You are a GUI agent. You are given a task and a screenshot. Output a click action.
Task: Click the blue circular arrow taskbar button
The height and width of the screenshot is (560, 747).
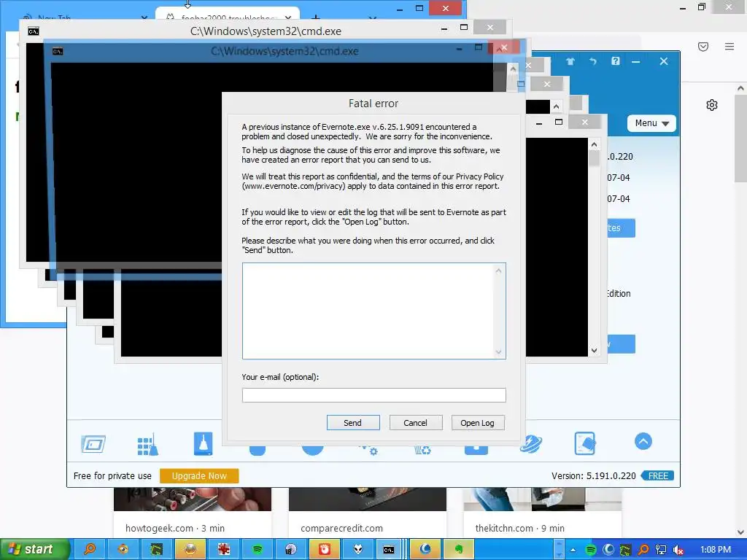pyautogui.click(x=425, y=549)
